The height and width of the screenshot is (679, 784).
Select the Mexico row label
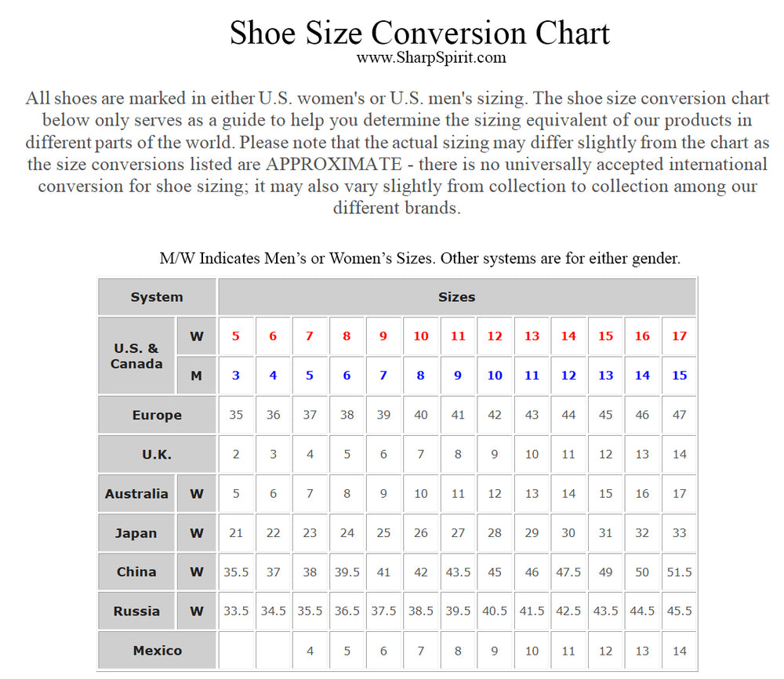[157, 651]
